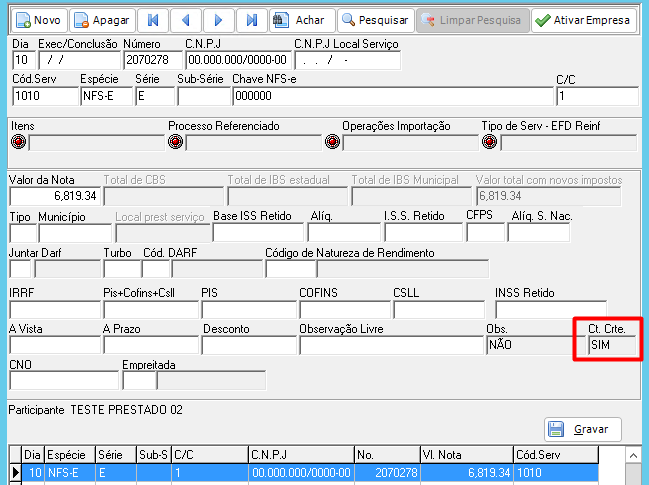Click the Ativar Empresa checkmark button
Image resolution: width=649 pixels, height=485 pixels.
click(584, 20)
